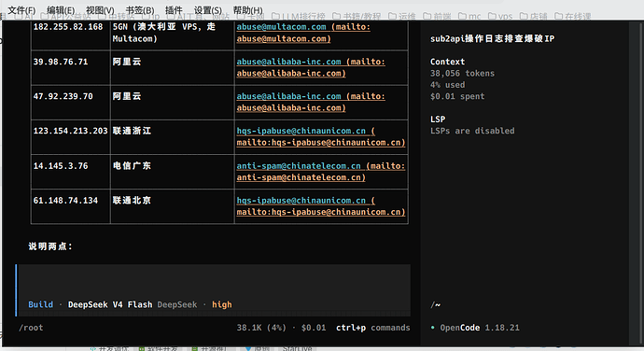Select the IP cell 39.98.76.71
Screen dimensions: 644x351
tap(61, 62)
